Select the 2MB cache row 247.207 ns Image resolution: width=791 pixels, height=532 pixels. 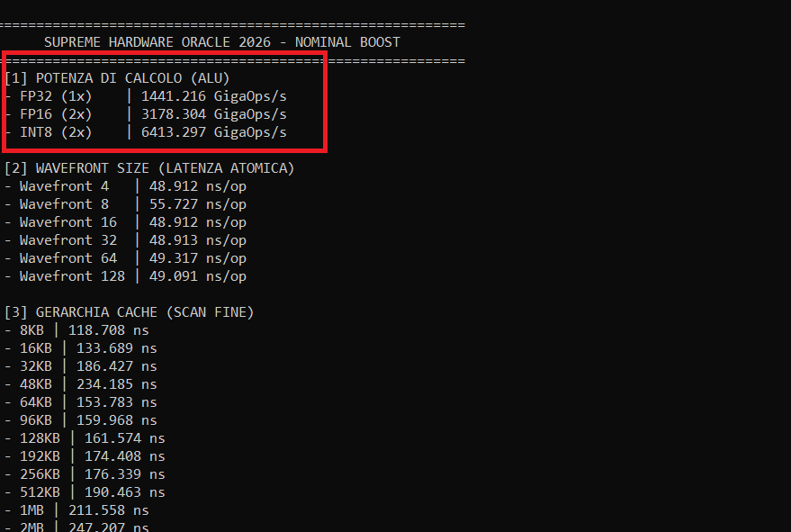(76, 527)
